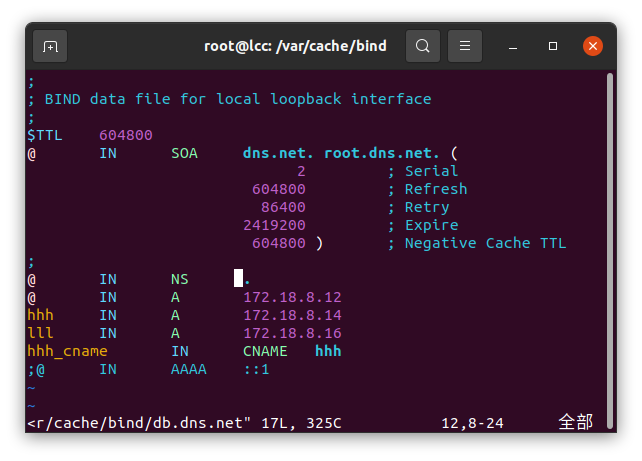642x461 pixels.
Task: Click the IP 172.18.8.12
Action: [x=292, y=297]
